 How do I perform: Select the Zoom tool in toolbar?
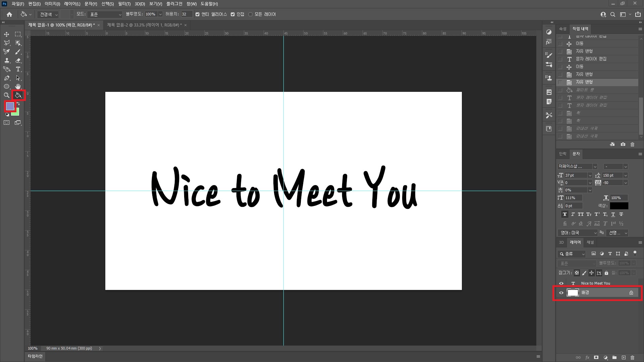(x=6, y=96)
